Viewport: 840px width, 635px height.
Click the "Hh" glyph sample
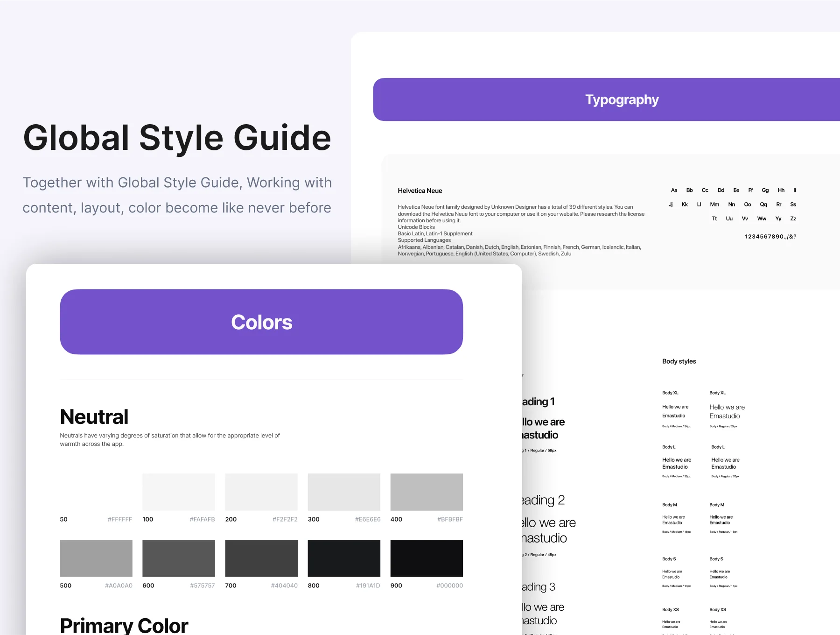[x=781, y=190]
